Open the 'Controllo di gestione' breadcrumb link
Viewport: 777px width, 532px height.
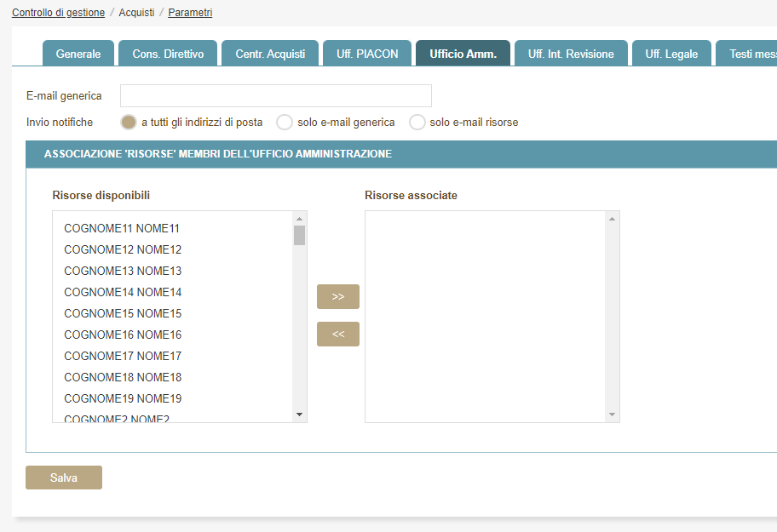pos(58,13)
